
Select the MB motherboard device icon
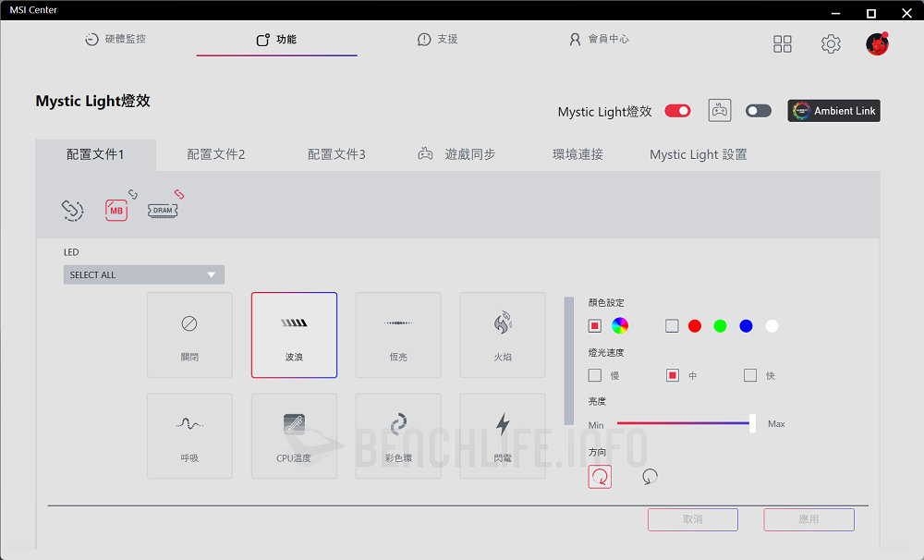click(116, 210)
